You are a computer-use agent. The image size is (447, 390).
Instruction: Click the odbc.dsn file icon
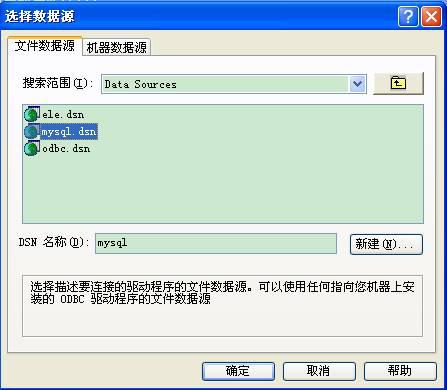pyautogui.click(x=32, y=148)
